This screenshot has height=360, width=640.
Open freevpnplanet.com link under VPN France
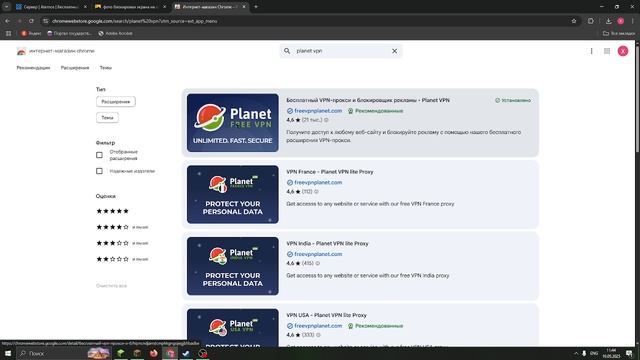[x=318, y=182]
